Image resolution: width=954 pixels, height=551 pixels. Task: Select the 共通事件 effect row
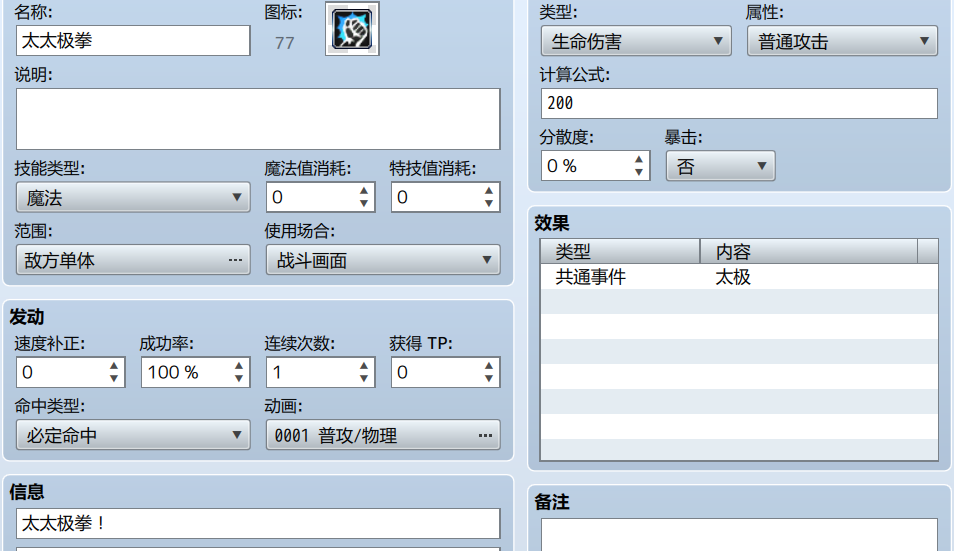point(739,277)
